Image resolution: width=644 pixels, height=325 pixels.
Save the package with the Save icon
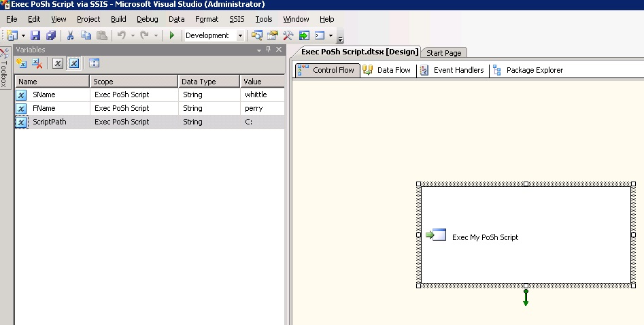pos(35,36)
